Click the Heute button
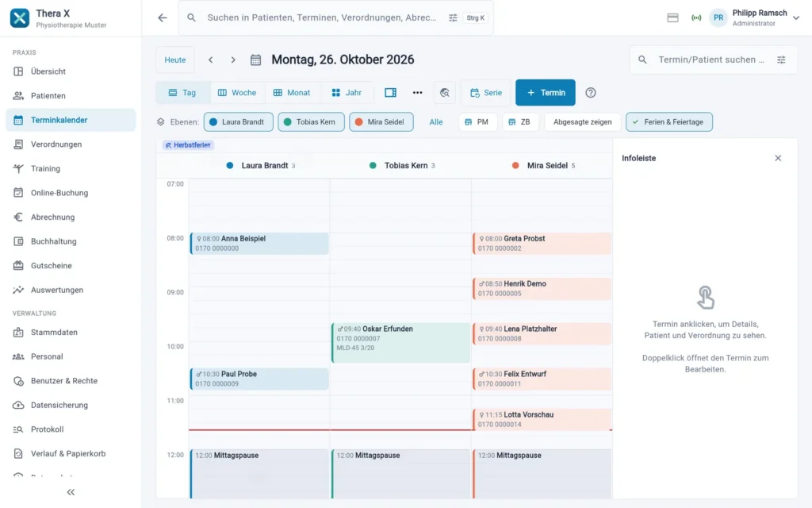Image resolution: width=812 pixels, height=508 pixels. pos(175,60)
